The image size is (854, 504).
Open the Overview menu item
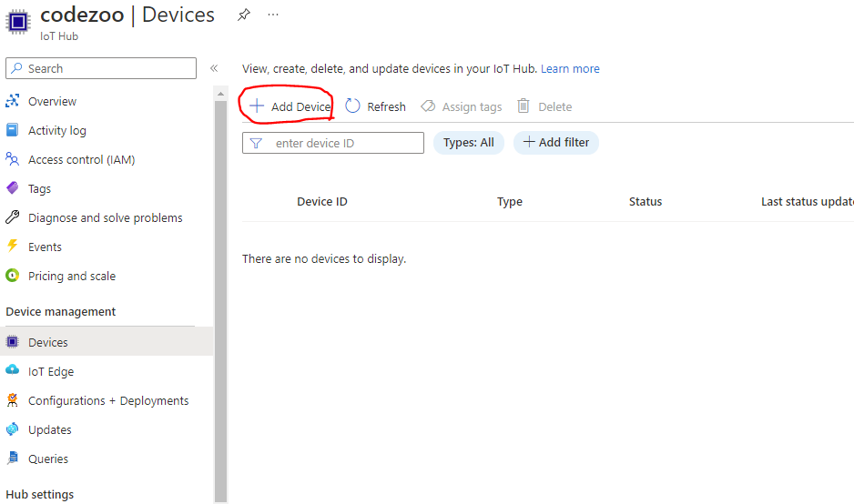pos(52,101)
